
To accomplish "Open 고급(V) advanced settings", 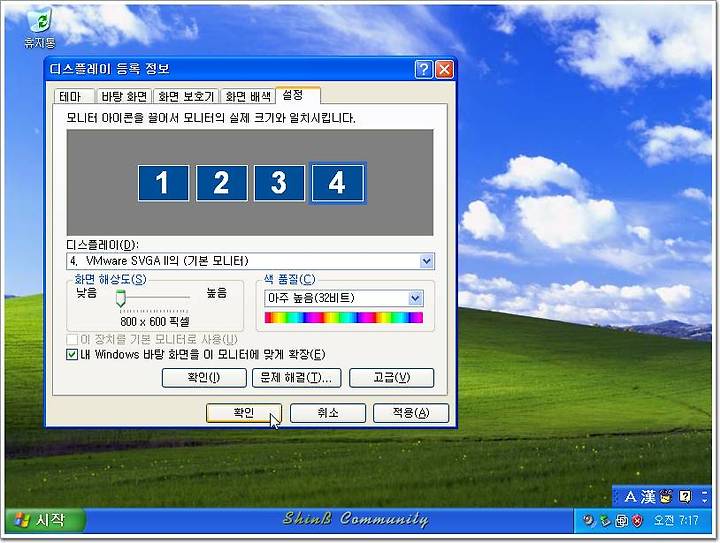I will pyautogui.click(x=391, y=378).
